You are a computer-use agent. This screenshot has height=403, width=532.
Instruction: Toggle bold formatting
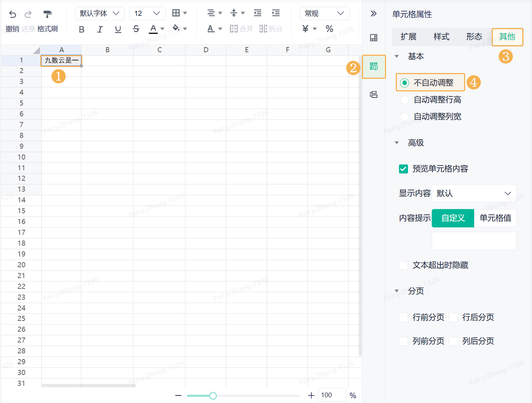point(82,29)
